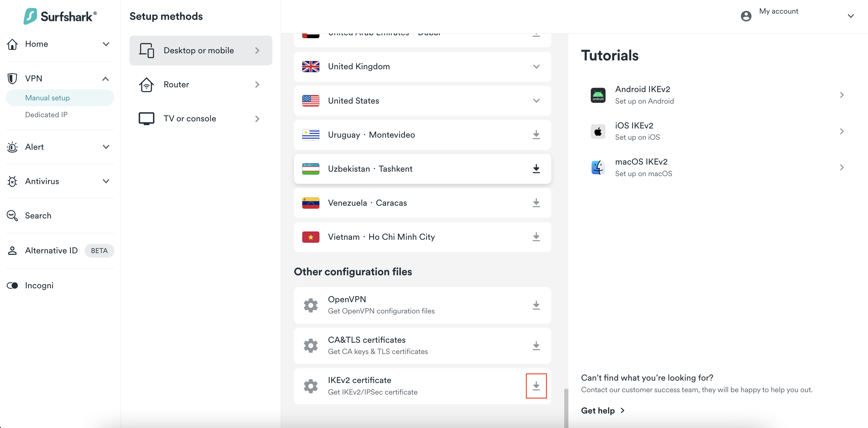
Task: Click the Vietnam flag
Action: [311, 237]
